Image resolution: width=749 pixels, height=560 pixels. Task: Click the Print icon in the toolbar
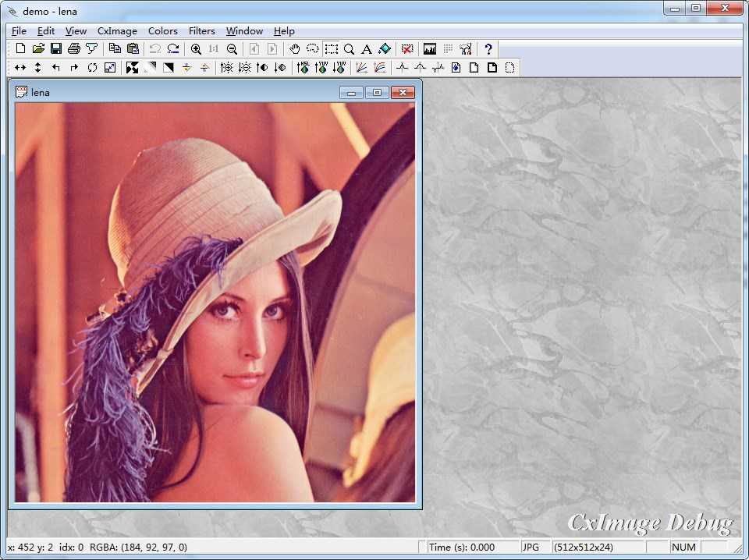74,49
